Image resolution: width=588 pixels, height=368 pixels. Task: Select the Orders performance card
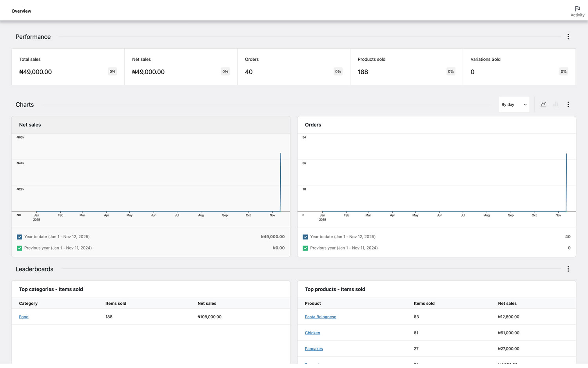pyautogui.click(x=293, y=67)
